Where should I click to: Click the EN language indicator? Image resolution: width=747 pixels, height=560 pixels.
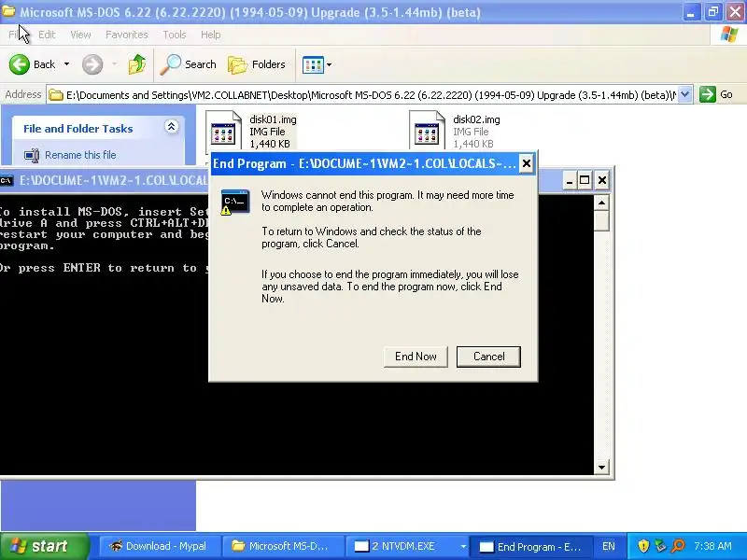click(609, 546)
